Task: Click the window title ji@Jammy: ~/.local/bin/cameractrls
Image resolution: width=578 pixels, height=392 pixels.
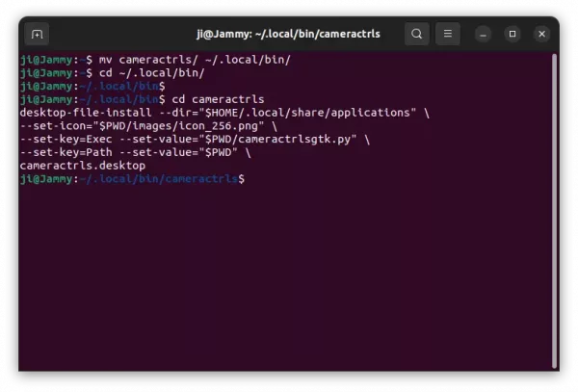Action: [288, 34]
